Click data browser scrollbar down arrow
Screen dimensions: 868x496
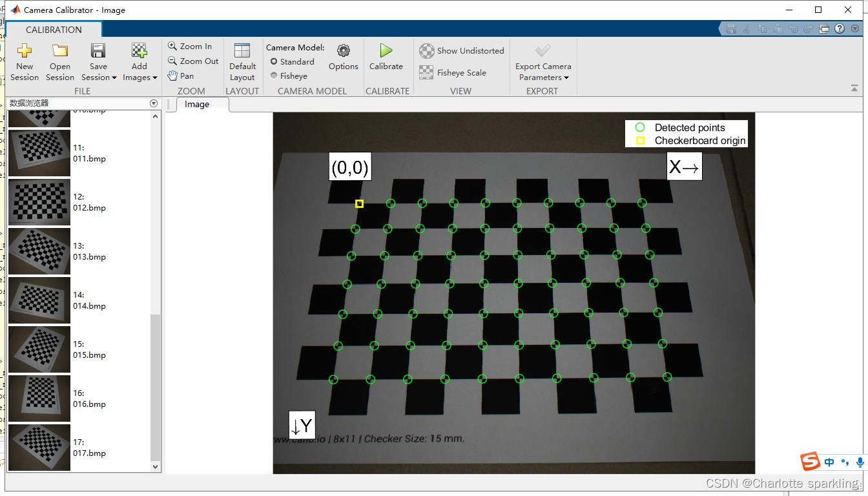tap(155, 466)
